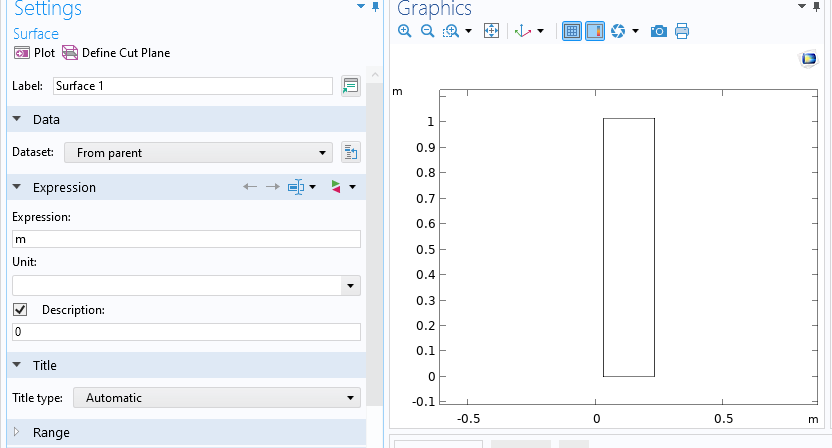Open the Dataset dropdown showing From parent

tap(198, 153)
